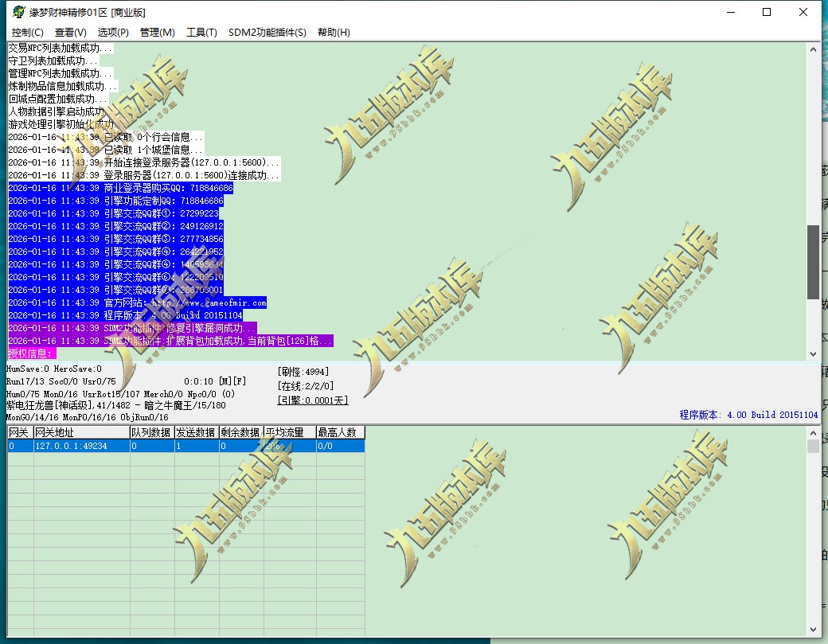The image size is (828, 644).
Task: Open the SDM2功能插件(S) menu
Action: pyautogui.click(x=268, y=32)
